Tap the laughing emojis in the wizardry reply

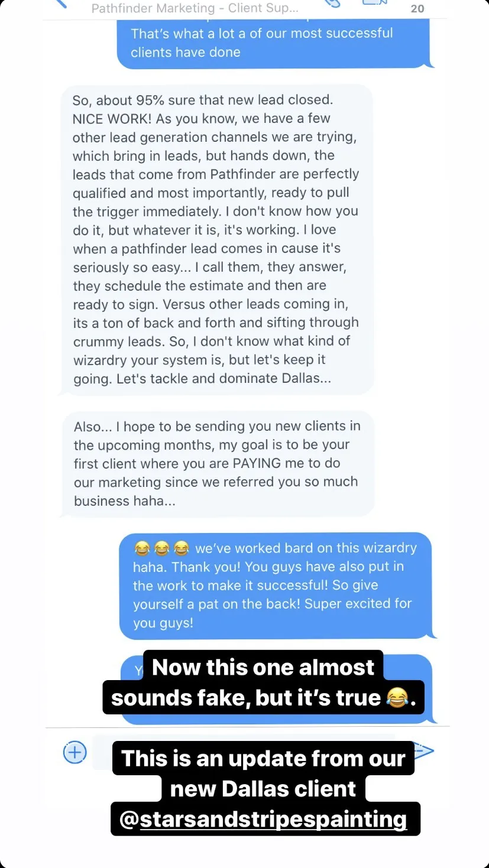[161, 549]
